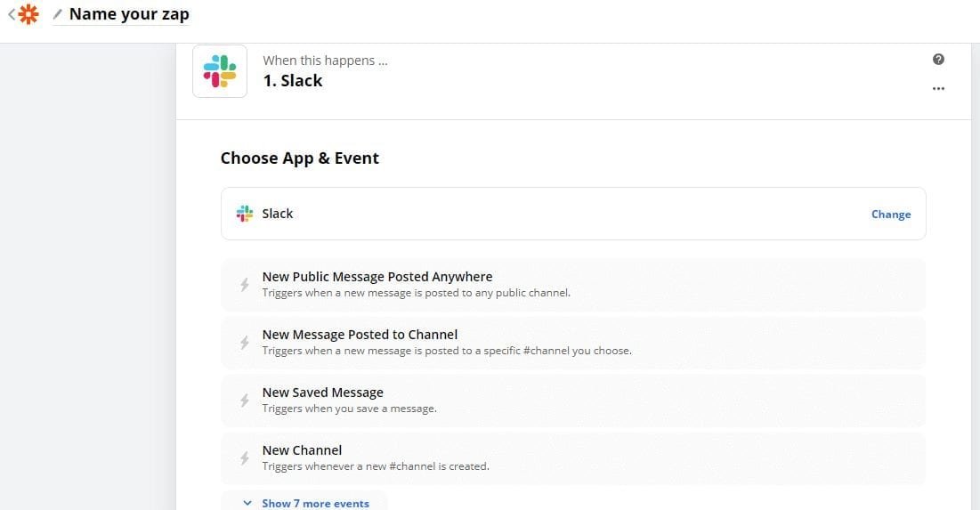The width and height of the screenshot is (980, 510).
Task: Pick the New Saved Message trigger
Action: [x=322, y=393]
